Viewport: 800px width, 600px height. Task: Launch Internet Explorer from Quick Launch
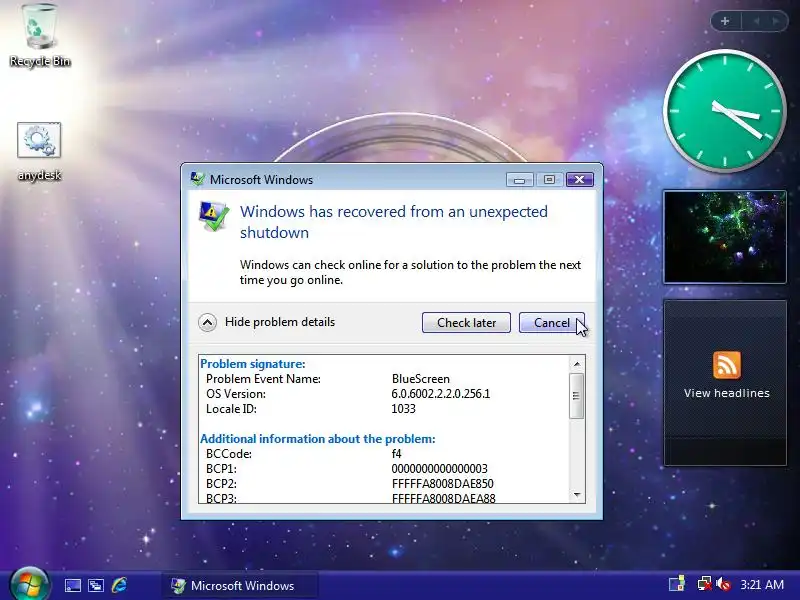[119, 585]
